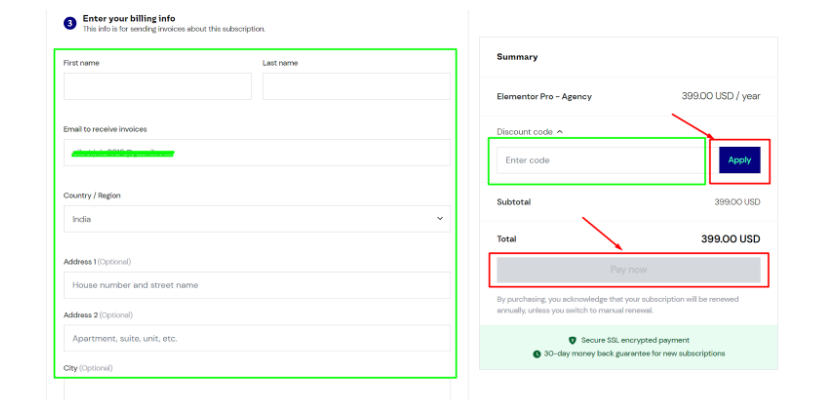Viewport: 829px width, 407px height.
Task: Click the subscription renewal acknowledgement text
Action: coord(618,305)
